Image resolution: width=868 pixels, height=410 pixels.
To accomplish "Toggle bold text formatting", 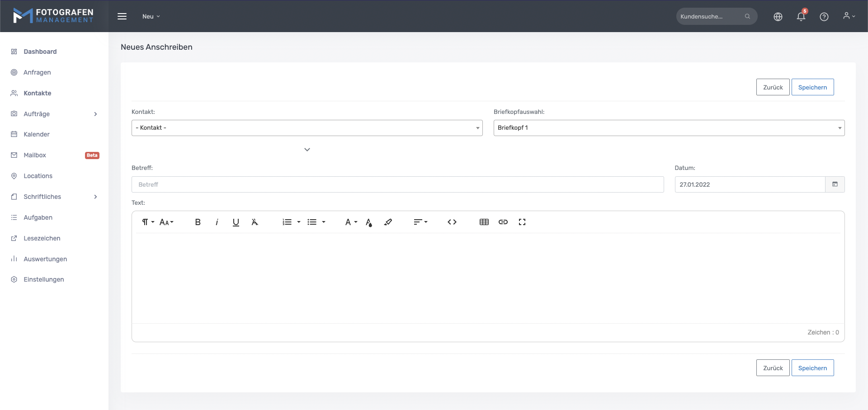I will click(198, 222).
